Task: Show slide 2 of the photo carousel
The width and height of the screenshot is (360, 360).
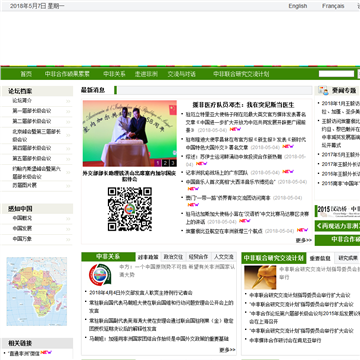Action: point(165,163)
